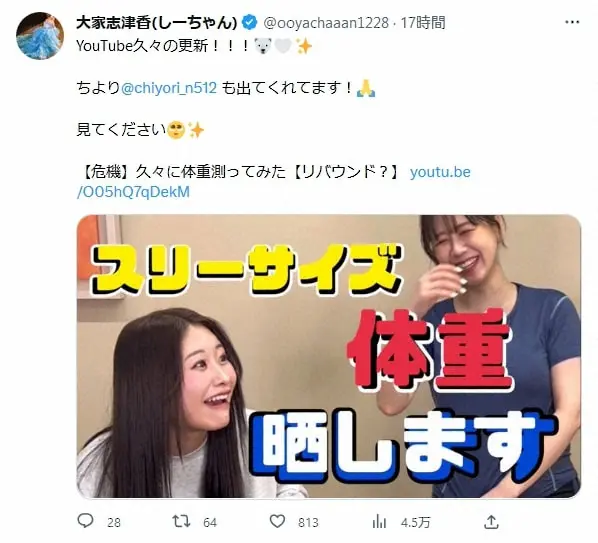
Task: Open the @chiyori_n512 mention link
Action: pyautogui.click(x=169, y=88)
